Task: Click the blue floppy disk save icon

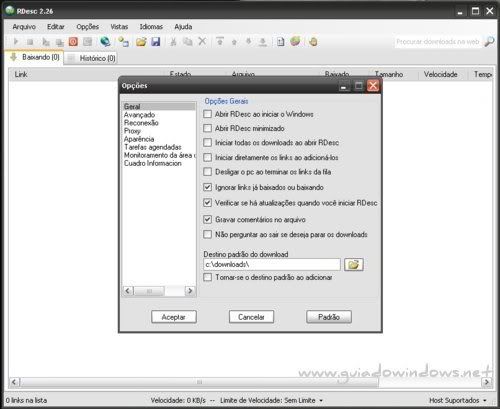Action: click(x=156, y=42)
